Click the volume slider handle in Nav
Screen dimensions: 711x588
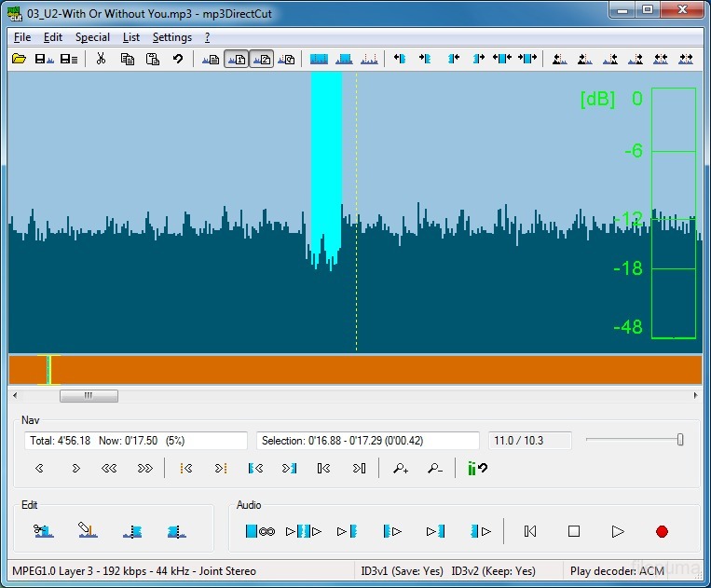coord(680,440)
